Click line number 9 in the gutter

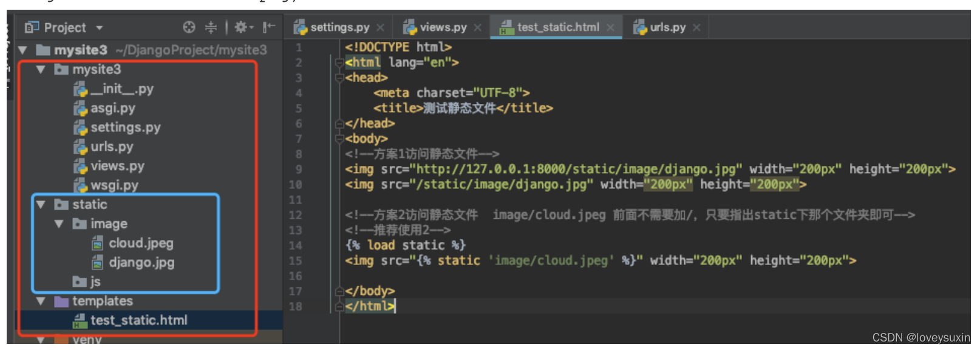tap(299, 170)
